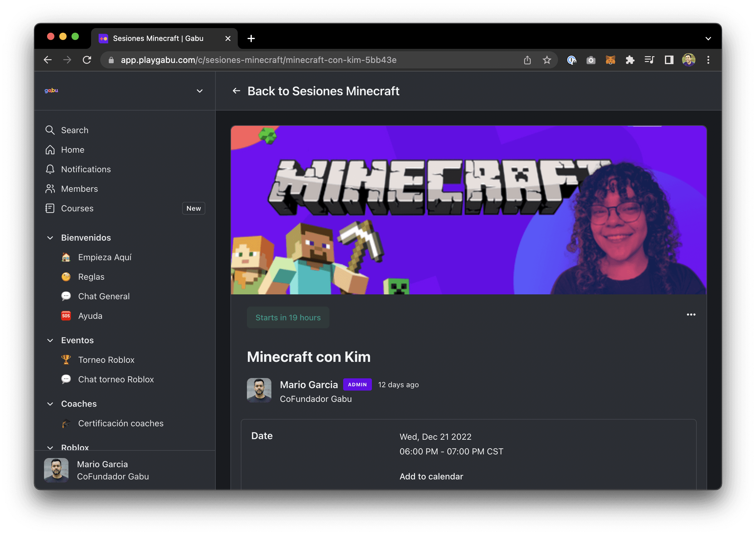Open the event three-dot options menu
756x535 pixels.
tap(691, 315)
